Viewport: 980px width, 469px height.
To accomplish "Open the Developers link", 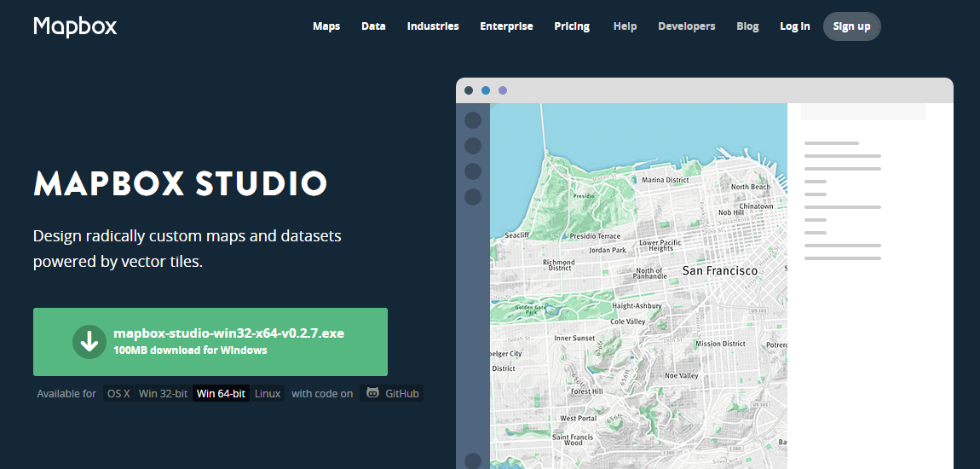I will (686, 26).
